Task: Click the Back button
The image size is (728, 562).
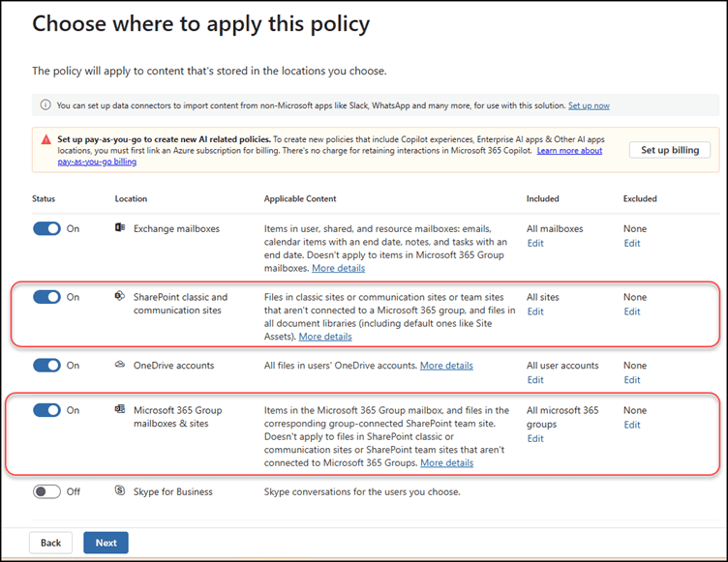Action: tap(50, 543)
